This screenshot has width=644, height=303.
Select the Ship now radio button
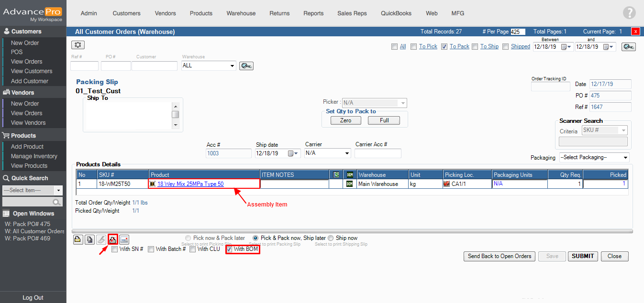coord(331,238)
